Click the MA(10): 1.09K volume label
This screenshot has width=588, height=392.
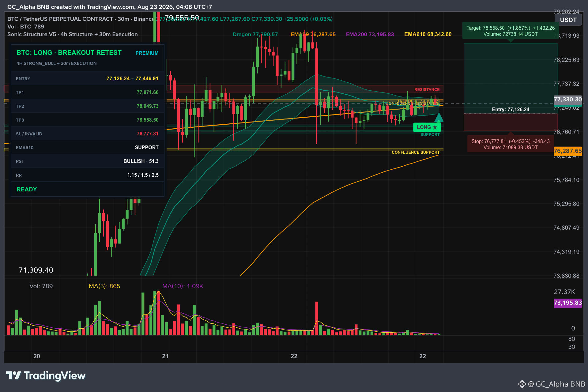click(183, 286)
